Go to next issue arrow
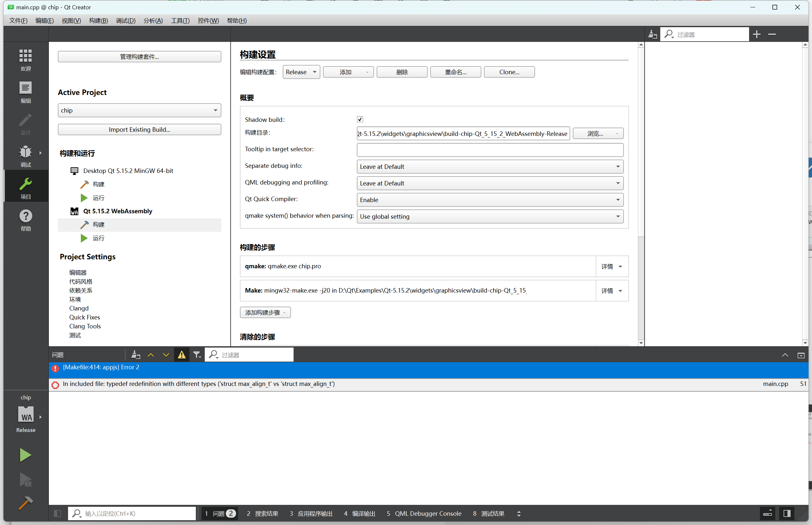This screenshot has width=812, height=525. click(x=166, y=355)
